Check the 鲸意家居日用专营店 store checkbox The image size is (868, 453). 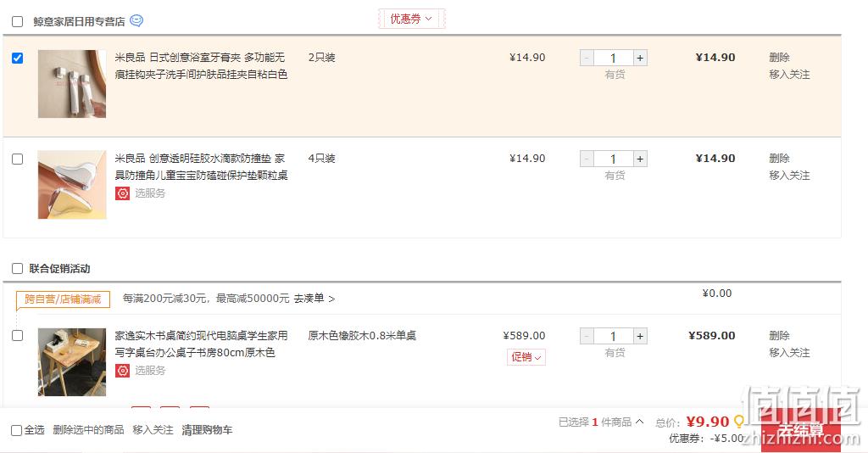tap(17, 21)
